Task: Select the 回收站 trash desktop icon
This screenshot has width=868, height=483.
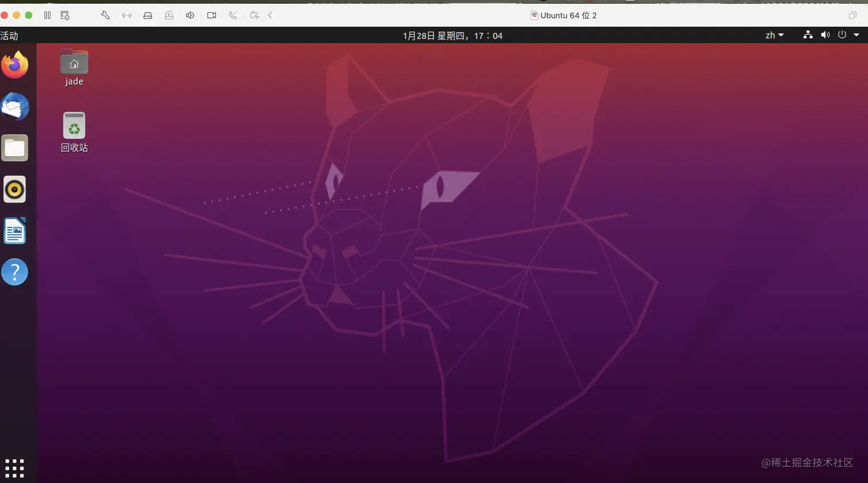Action: (74, 125)
